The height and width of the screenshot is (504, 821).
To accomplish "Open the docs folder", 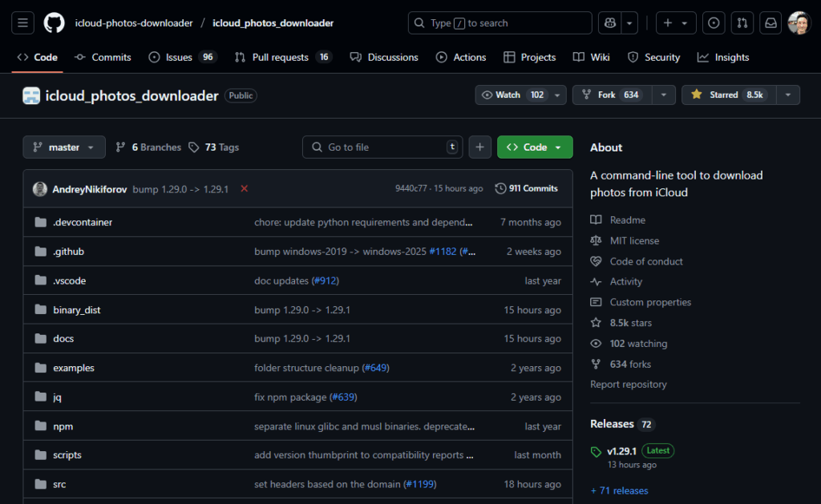I will click(x=63, y=339).
